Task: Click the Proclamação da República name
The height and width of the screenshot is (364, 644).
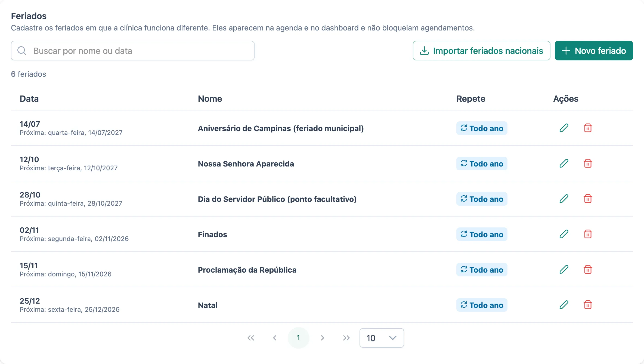Action: [x=247, y=270]
